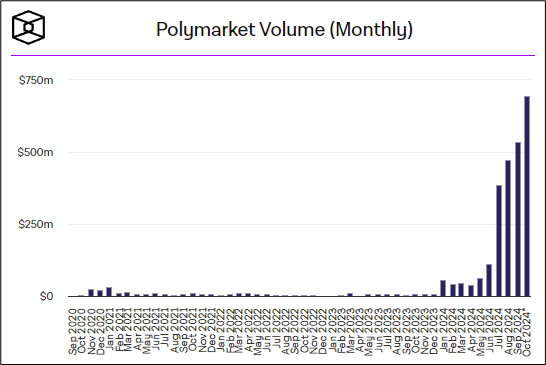This screenshot has height=365, width=546.
Task: Select the tallest bar for Oct 2024
Action: [x=527, y=196]
